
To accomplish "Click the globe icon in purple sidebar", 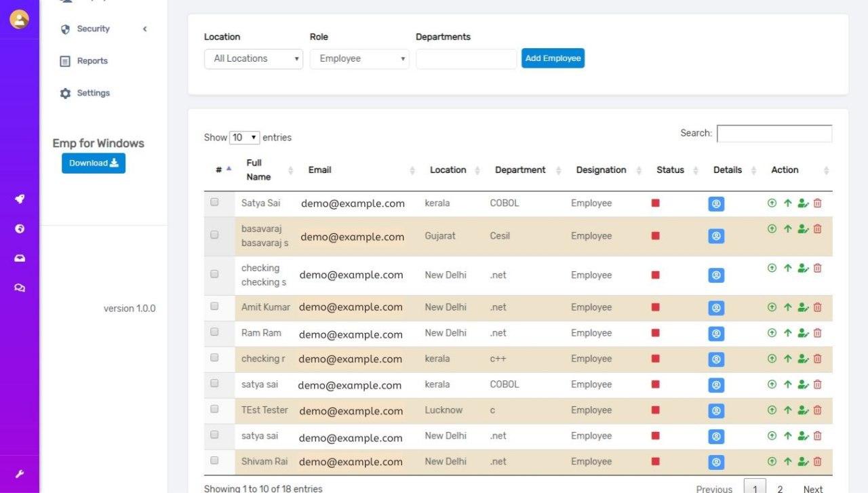I will tap(20, 229).
